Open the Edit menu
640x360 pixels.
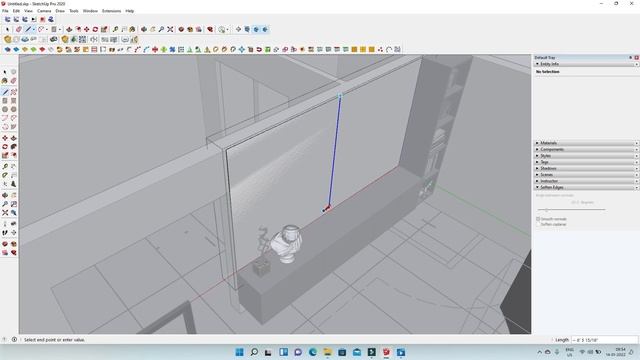(16, 11)
